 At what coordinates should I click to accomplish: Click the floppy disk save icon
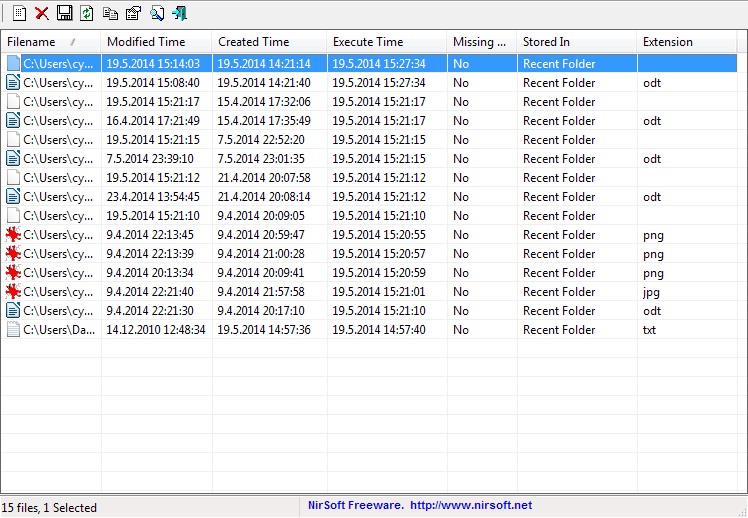coord(64,13)
